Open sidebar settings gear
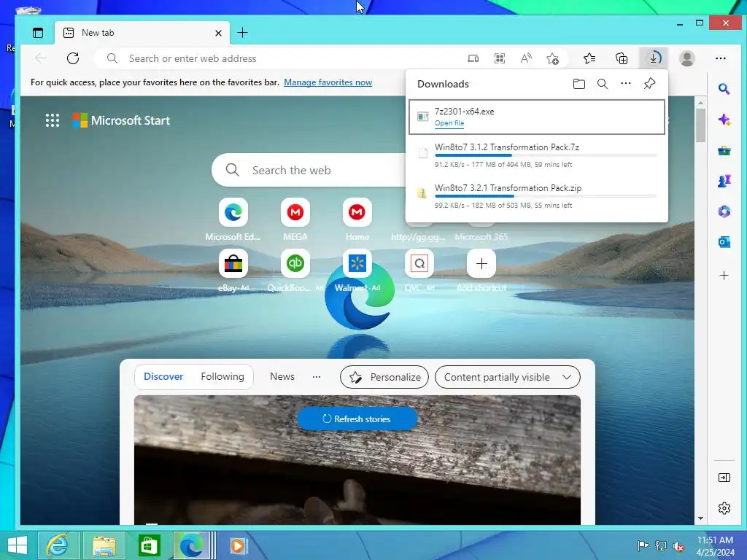The width and height of the screenshot is (747, 560). pyautogui.click(x=724, y=508)
